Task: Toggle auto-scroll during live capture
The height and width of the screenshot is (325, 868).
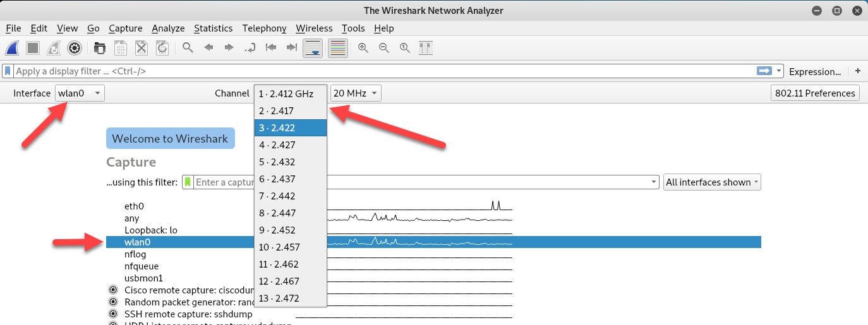Action: pyautogui.click(x=312, y=48)
